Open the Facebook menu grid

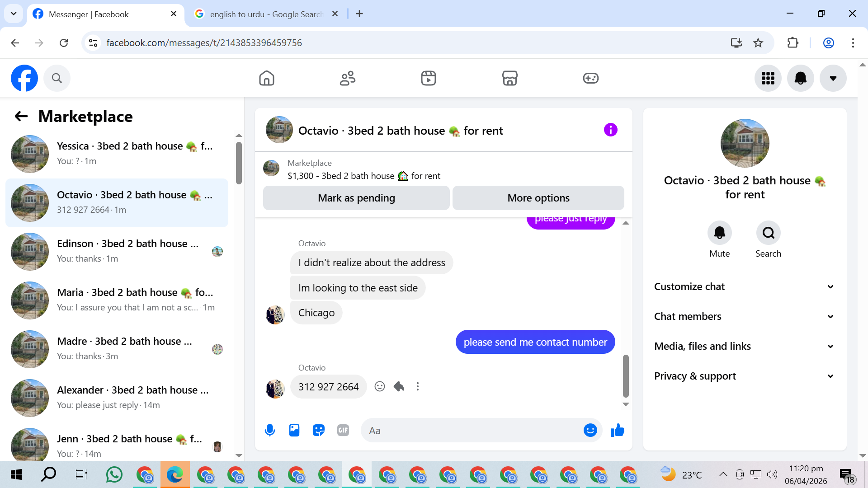(x=768, y=78)
